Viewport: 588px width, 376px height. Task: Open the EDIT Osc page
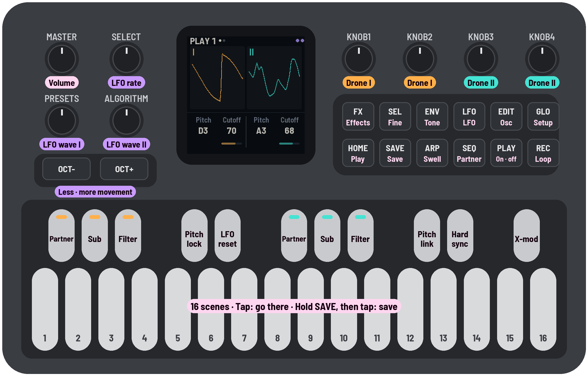click(506, 116)
